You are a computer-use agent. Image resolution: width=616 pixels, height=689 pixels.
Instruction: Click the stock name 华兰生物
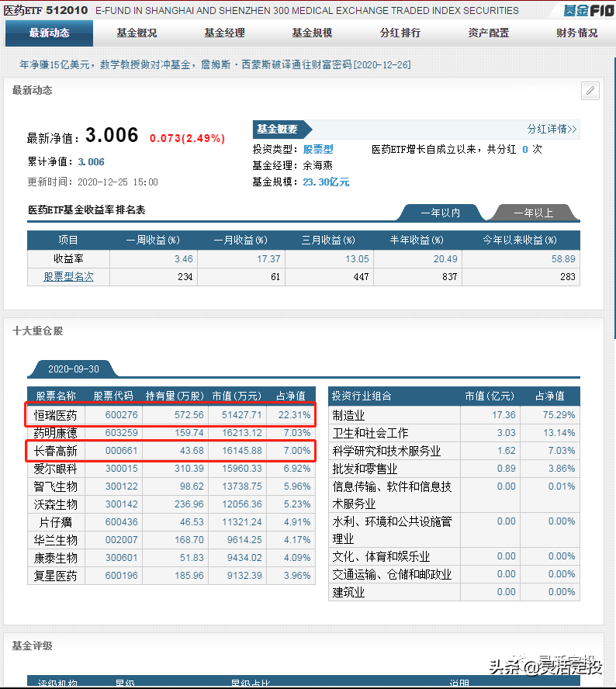click(x=55, y=540)
